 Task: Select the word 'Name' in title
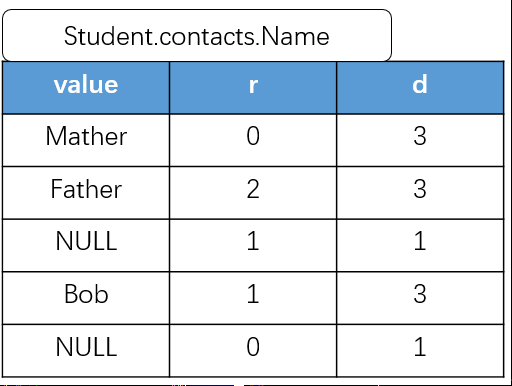(295, 36)
